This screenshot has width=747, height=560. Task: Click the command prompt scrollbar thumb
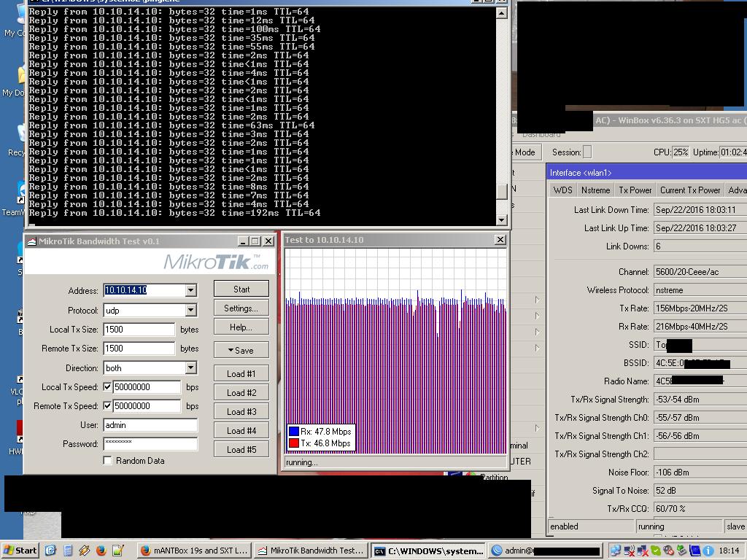[501, 192]
